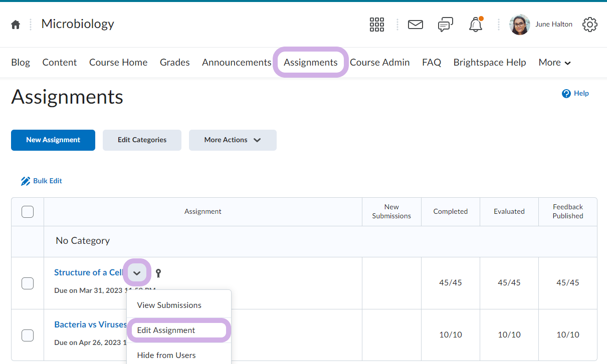Click the New Assignment button

(x=53, y=140)
